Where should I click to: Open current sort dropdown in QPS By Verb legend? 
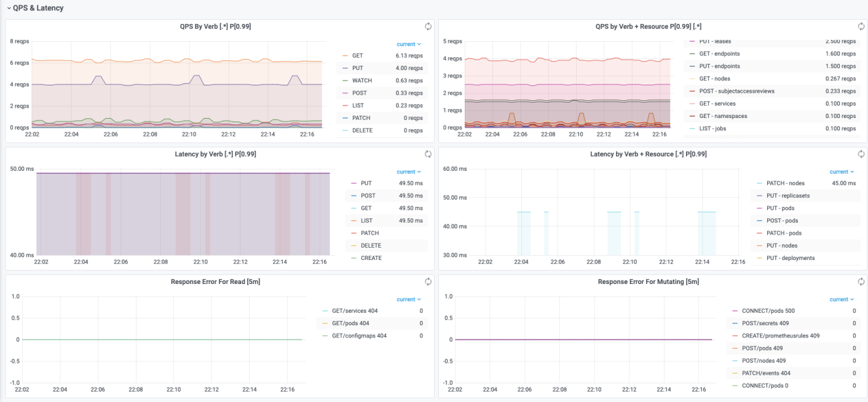409,44
